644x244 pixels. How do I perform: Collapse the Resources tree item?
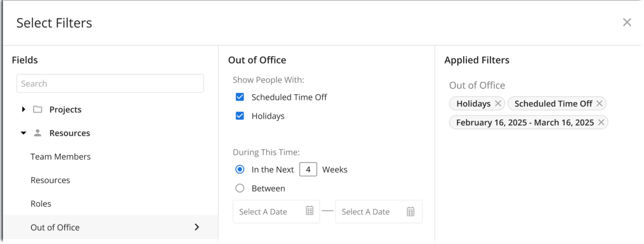[24, 133]
